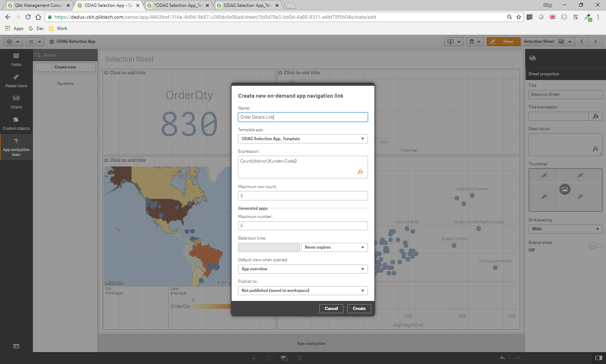Image resolution: width=606 pixels, height=364 pixels.
Task: Click Create new in assets panel
Action: (x=65, y=67)
